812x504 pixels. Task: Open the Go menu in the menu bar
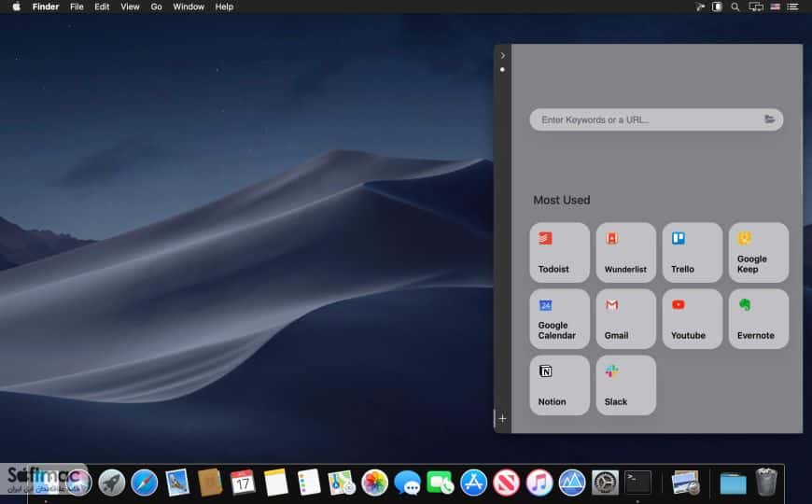click(x=157, y=7)
